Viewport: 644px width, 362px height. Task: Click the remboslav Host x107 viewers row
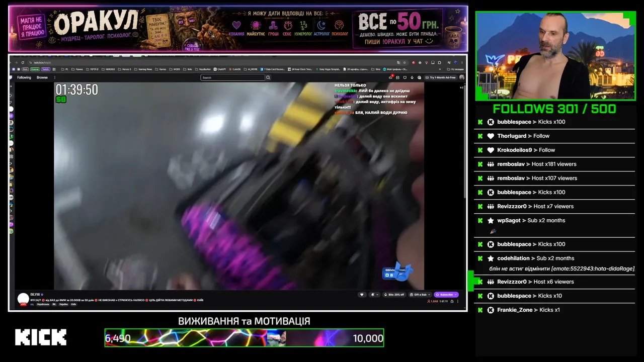pyautogui.click(x=554, y=178)
